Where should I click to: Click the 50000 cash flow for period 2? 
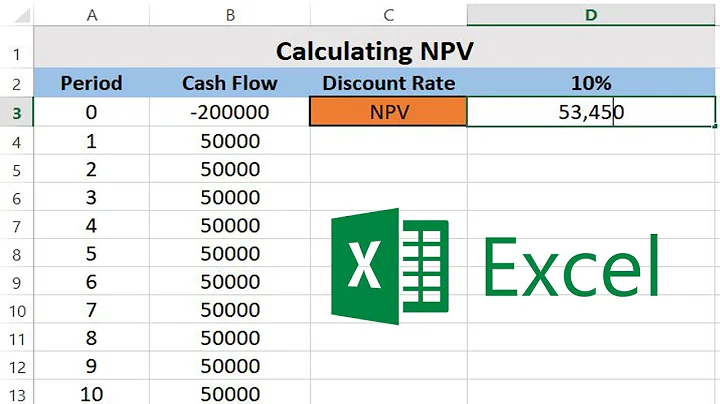230,168
